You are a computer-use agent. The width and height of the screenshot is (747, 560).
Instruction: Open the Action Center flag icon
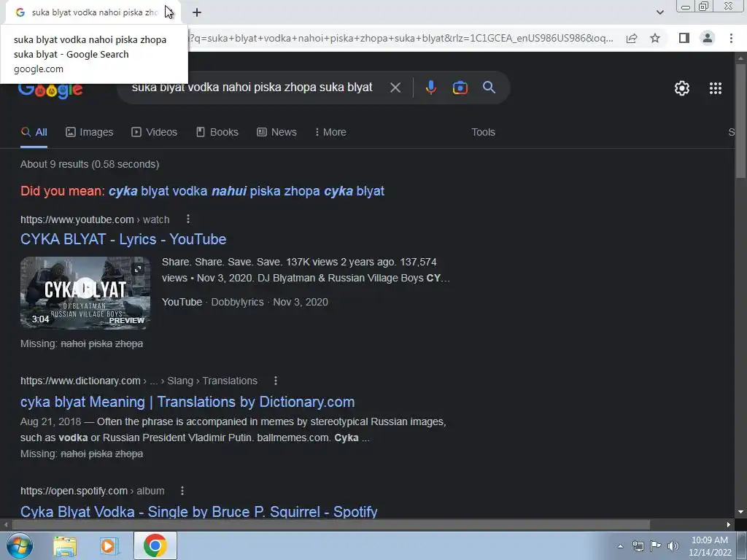pos(656,546)
